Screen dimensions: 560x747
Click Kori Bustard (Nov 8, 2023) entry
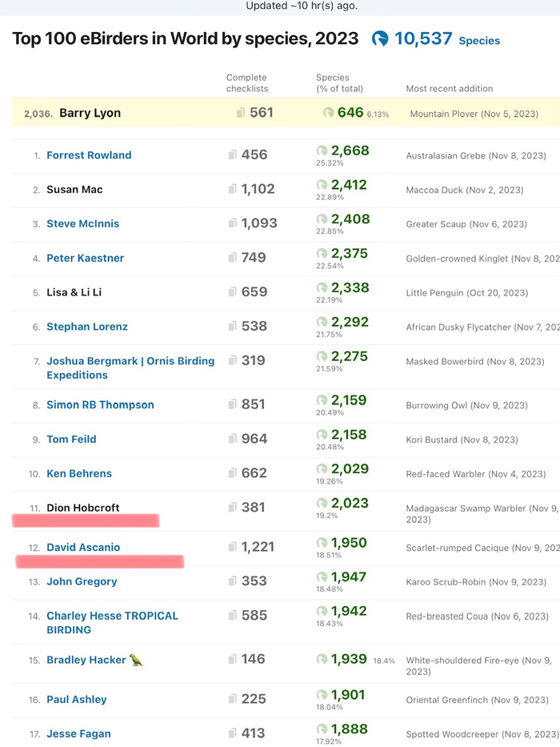(462, 440)
